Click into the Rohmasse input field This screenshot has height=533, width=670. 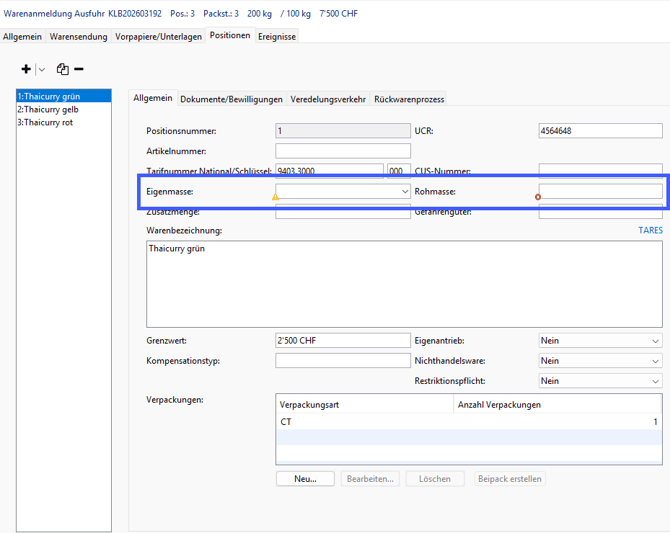[x=600, y=191]
